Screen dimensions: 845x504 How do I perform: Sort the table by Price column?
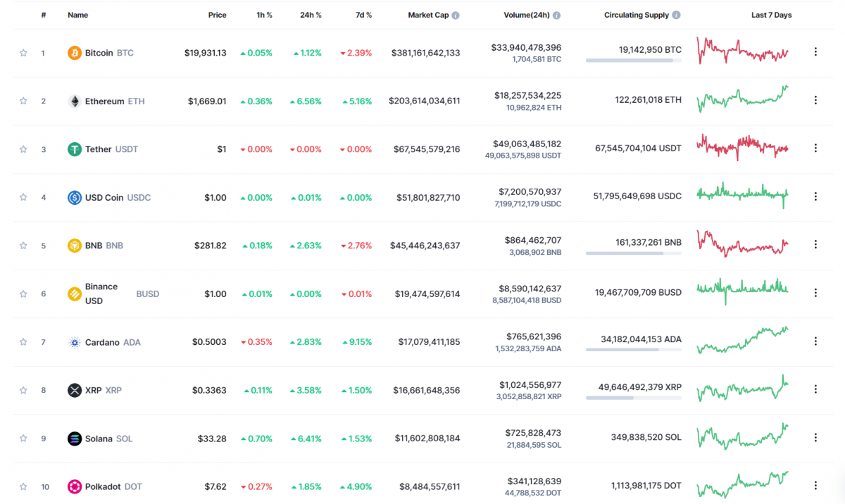[x=217, y=15]
